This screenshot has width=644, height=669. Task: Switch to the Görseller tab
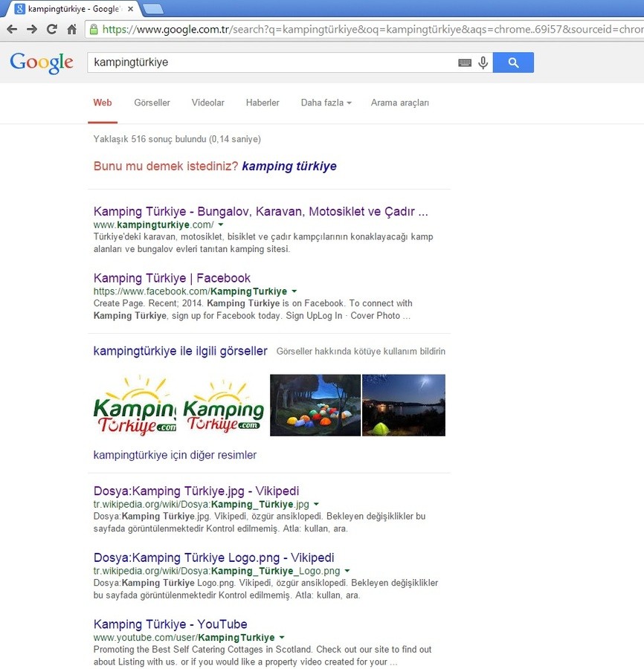pos(152,103)
